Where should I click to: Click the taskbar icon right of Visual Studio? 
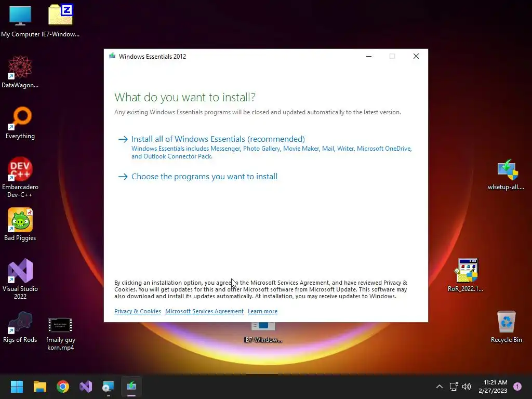coord(108,387)
